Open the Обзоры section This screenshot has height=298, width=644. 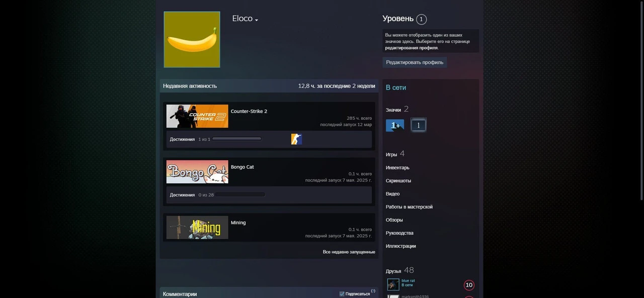pyautogui.click(x=394, y=220)
